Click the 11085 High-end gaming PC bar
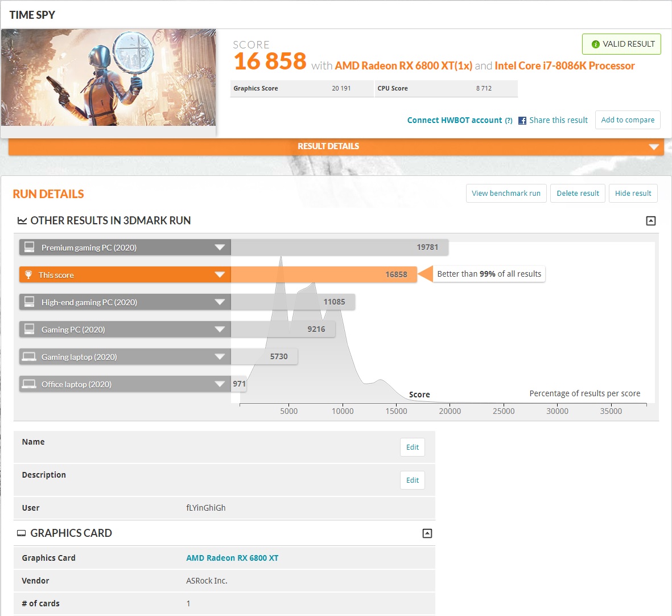This screenshot has width=672, height=616. [x=292, y=302]
